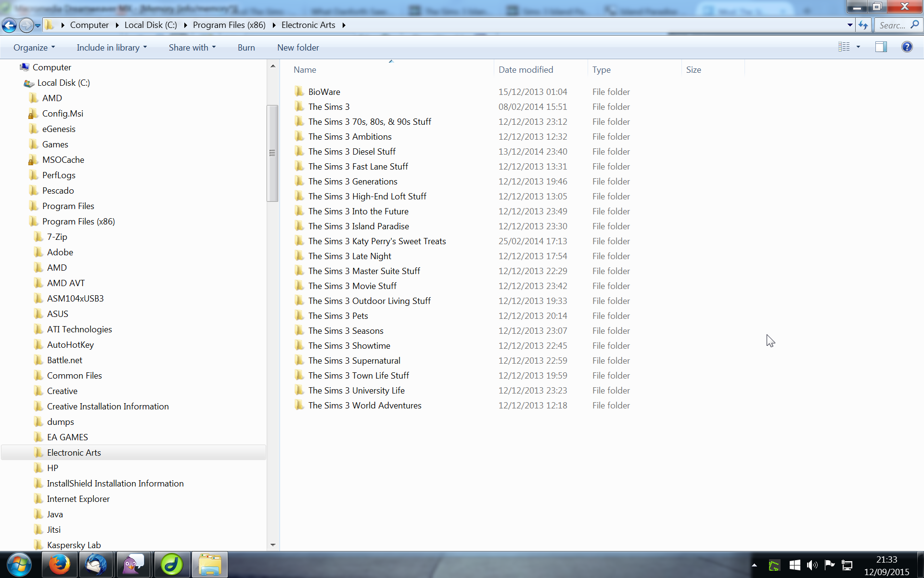Click Program Files (x86) breadcrumb
This screenshot has height=578, width=924.
click(x=229, y=25)
